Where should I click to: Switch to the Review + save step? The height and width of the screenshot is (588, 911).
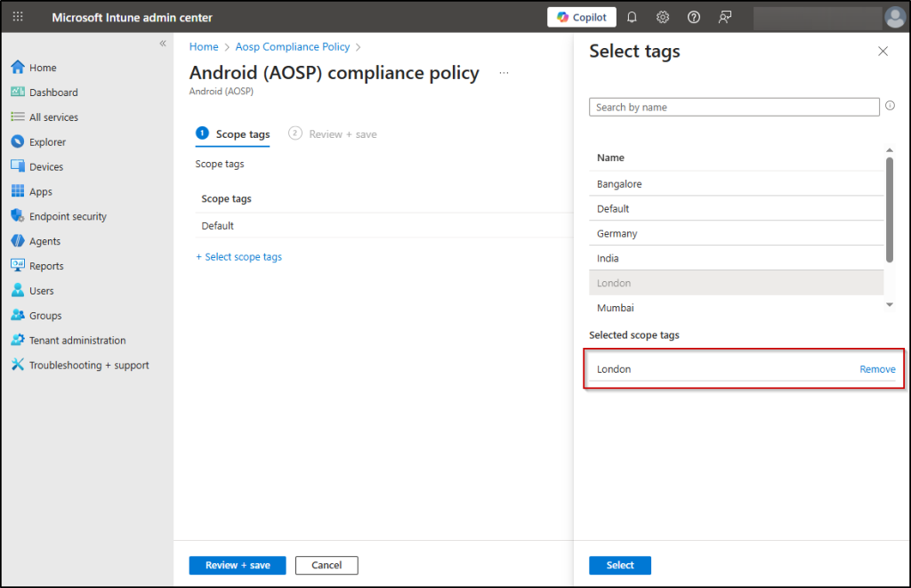pyautogui.click(x=342, y=134)
